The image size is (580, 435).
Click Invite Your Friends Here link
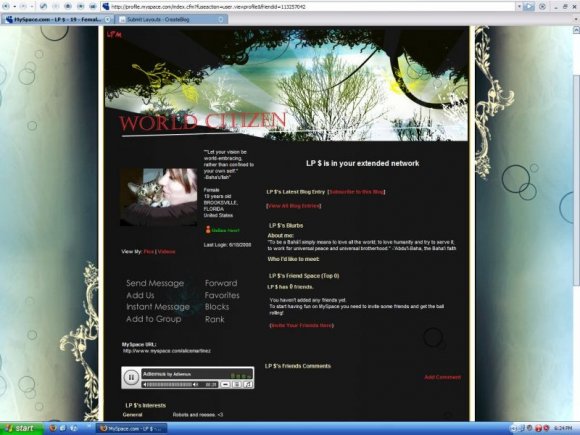[x=301, y=326]
